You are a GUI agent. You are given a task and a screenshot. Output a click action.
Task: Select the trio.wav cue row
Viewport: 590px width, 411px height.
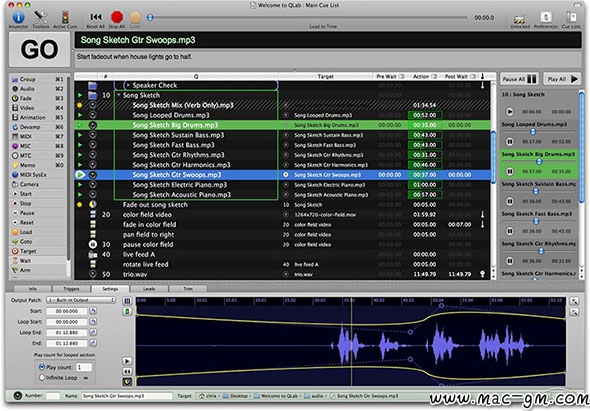pyautogui.click(x=283, y=274)
